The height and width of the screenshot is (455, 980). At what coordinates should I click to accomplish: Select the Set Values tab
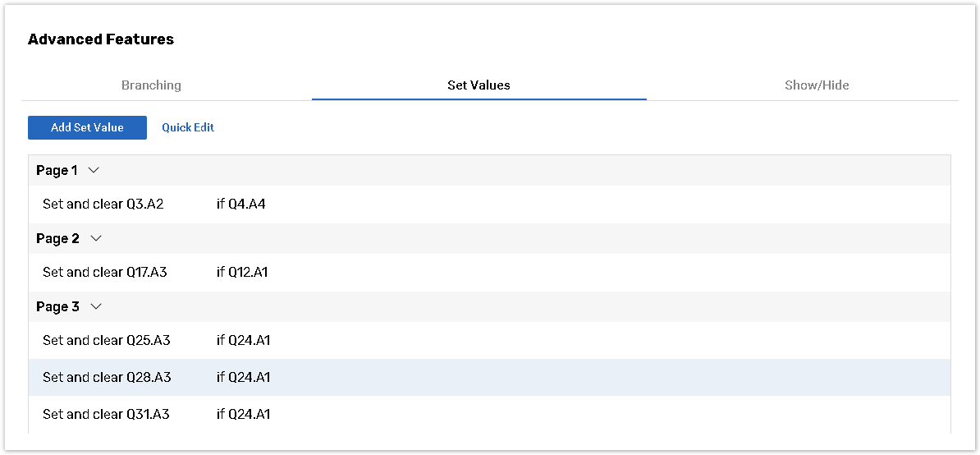(x=479, y=85)
